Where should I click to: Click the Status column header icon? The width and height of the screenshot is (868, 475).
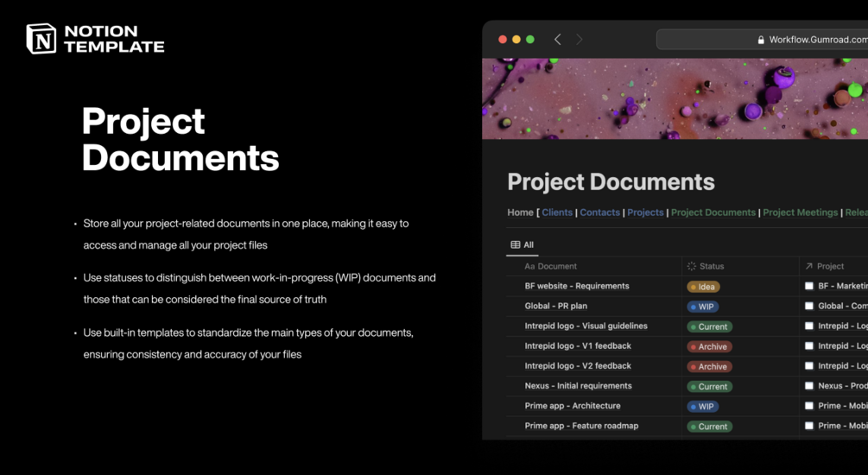[692, 266]
